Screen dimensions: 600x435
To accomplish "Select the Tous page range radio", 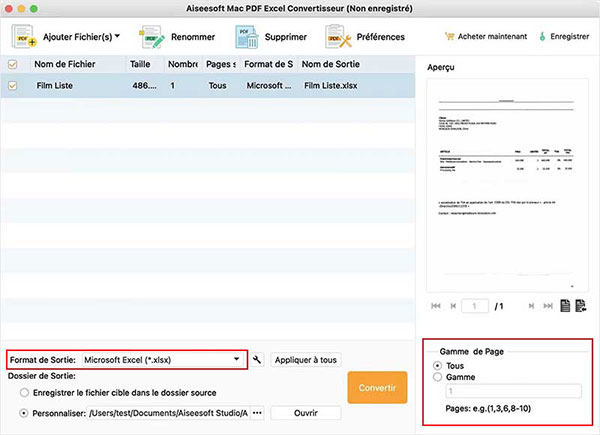I will pos(437,366).
